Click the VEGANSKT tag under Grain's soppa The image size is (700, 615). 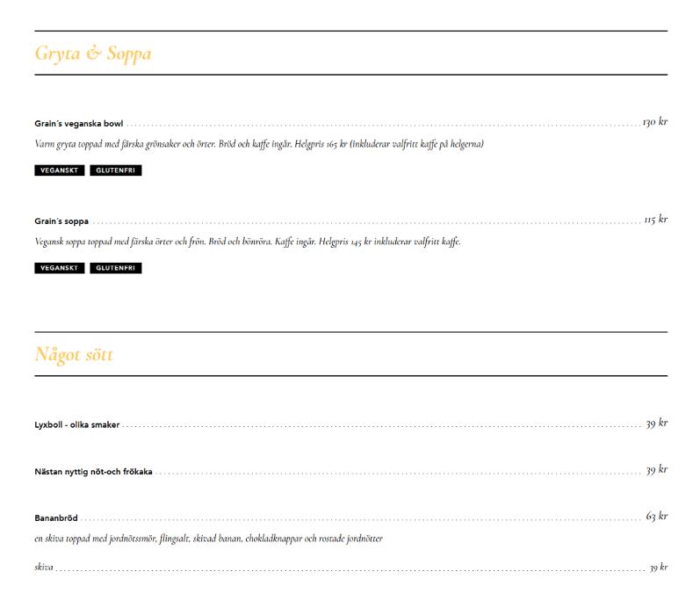click(60, 268)
